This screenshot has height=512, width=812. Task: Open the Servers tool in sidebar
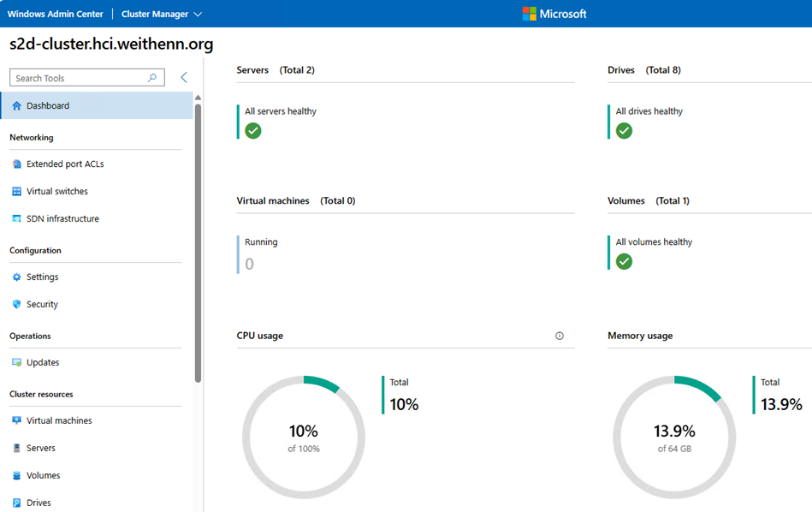[x=40, y=449]
